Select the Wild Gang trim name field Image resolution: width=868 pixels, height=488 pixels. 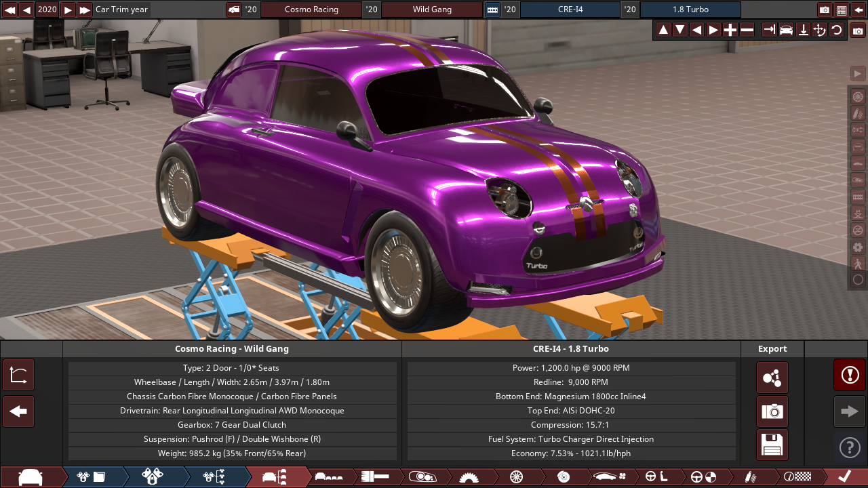coord(432,9)
